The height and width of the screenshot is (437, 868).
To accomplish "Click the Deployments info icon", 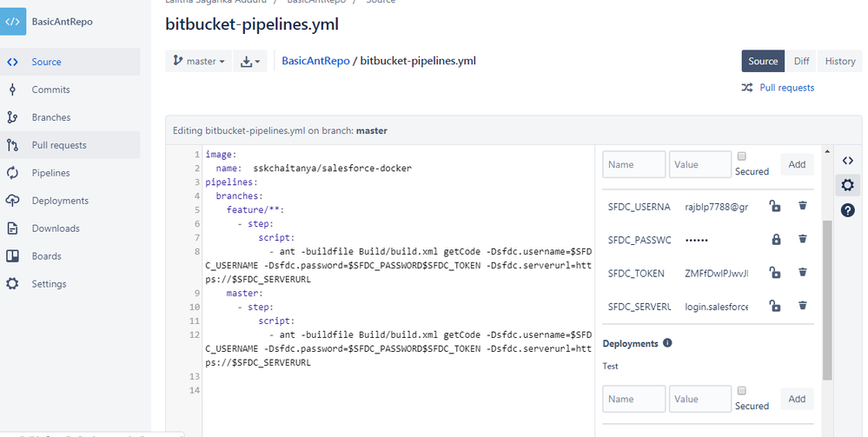I will tap(667, 343).
